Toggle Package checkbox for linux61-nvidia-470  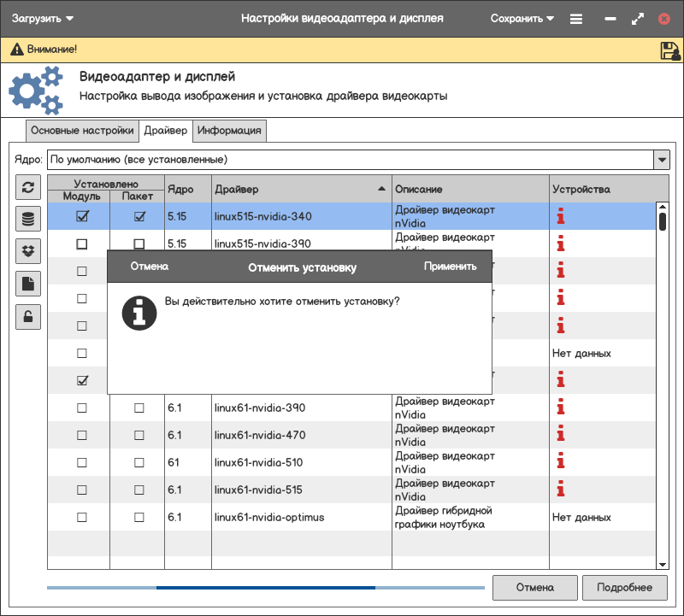coord(139,436)
